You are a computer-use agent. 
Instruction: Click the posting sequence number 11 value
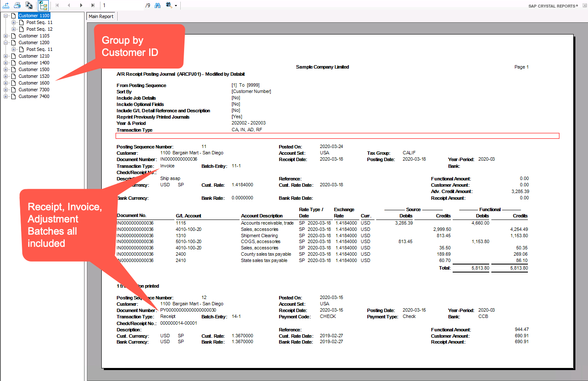click(x=204, y=146)
